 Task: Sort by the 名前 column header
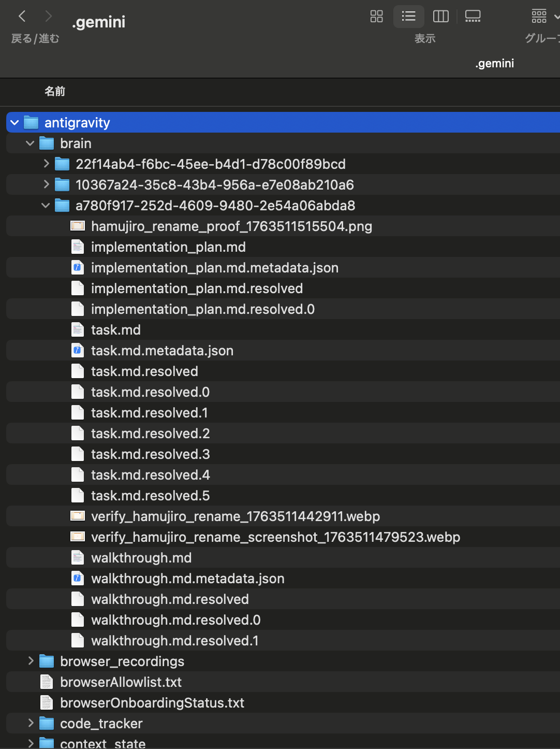pos(55,92)
